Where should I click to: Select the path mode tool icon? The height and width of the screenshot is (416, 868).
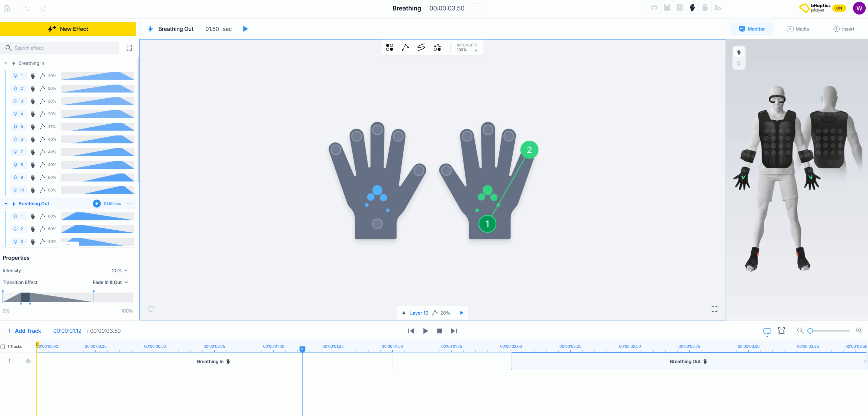pos(405,47)
